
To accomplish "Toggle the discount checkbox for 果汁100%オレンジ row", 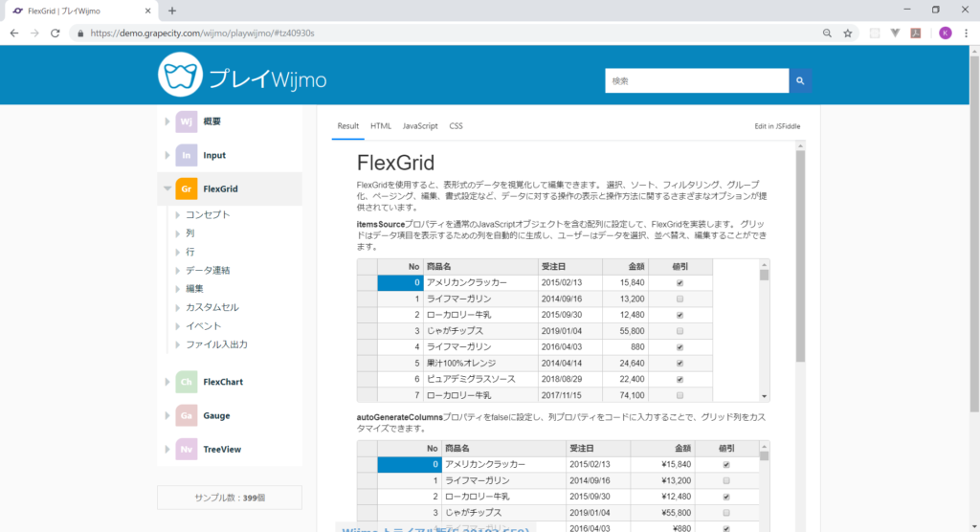I will click(x=680, y=364).
